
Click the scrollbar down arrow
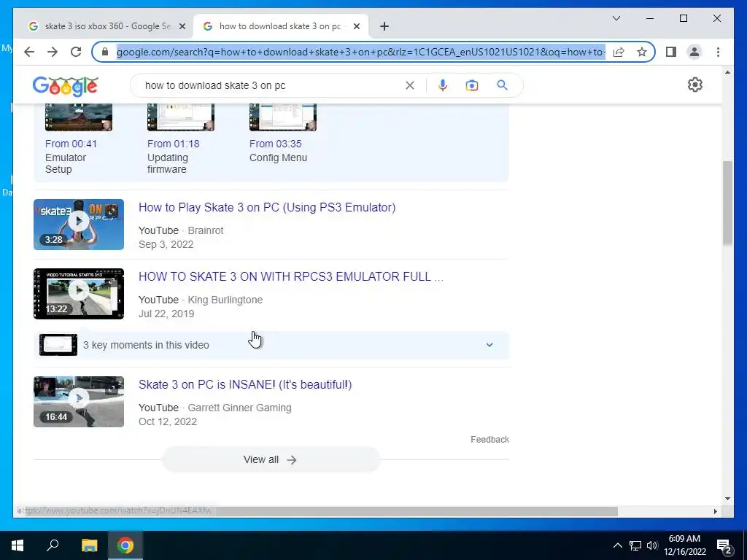pyautogui.click(x=727, y=499)
